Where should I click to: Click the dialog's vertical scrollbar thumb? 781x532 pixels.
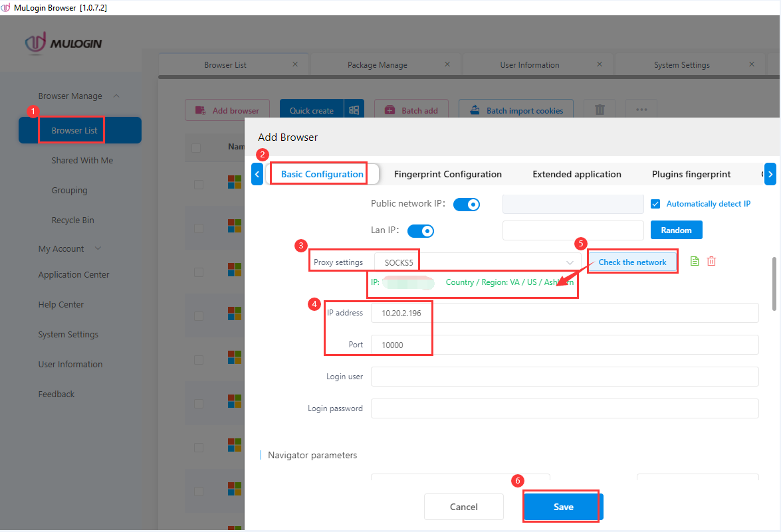(x=773, y=283)
